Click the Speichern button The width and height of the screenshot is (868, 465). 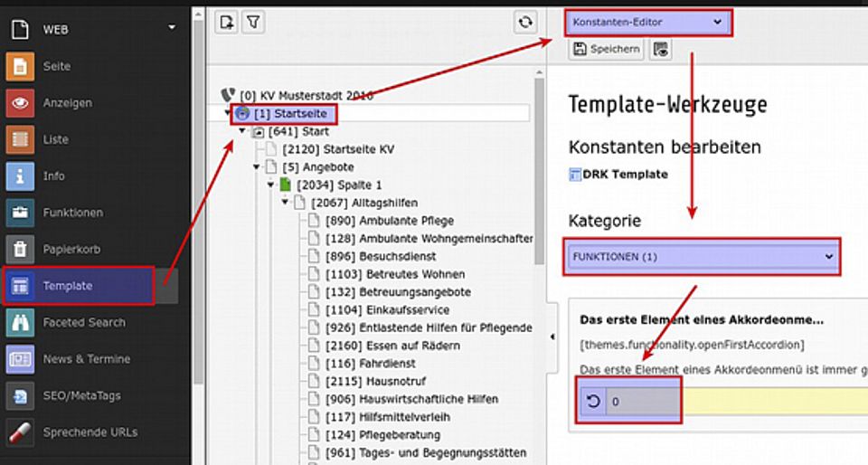pos(606,50)
